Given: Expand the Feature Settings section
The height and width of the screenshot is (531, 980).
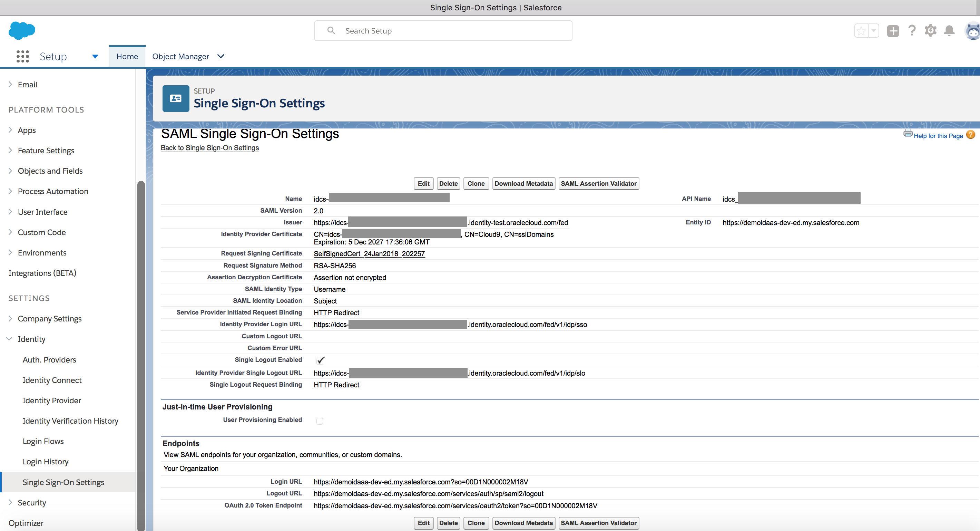Looking at the screenshot, I should (x=10, y=151).
